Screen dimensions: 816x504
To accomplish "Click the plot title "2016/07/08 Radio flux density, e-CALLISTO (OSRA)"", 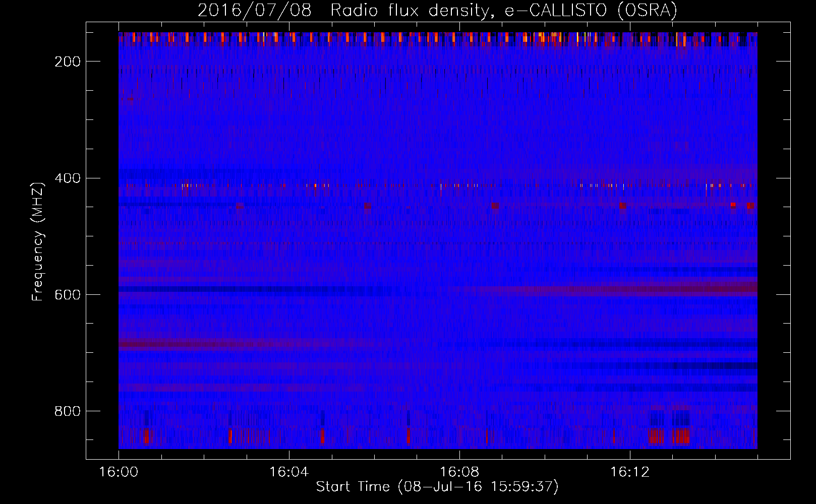I will point(437,10).
